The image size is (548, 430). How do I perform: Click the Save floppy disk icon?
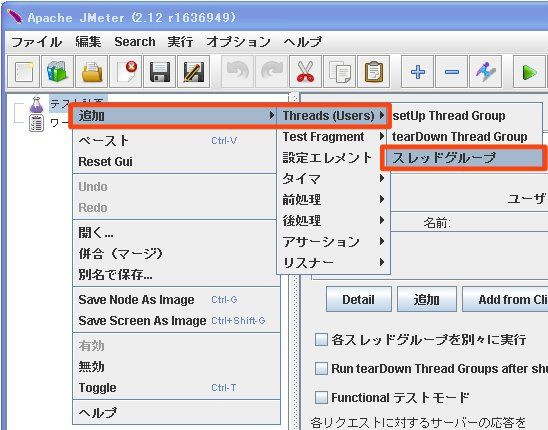click(160, 72)
